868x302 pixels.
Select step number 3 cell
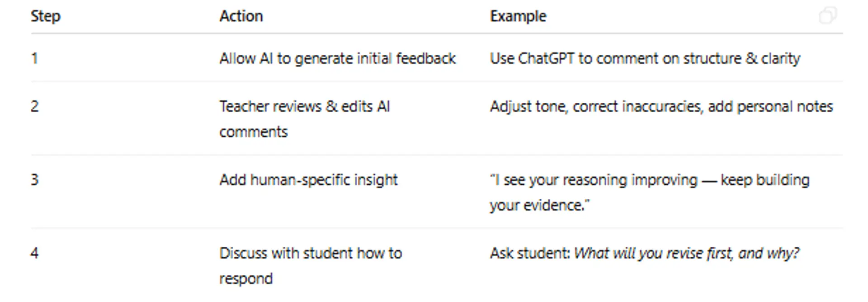tap(35, 180)
